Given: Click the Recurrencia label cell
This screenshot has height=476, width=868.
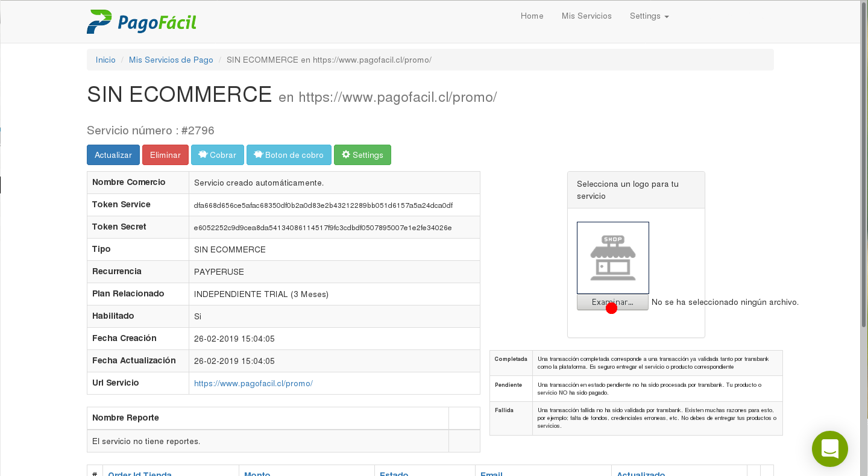Looking at the screenshot, I should (x=138, y=272).
